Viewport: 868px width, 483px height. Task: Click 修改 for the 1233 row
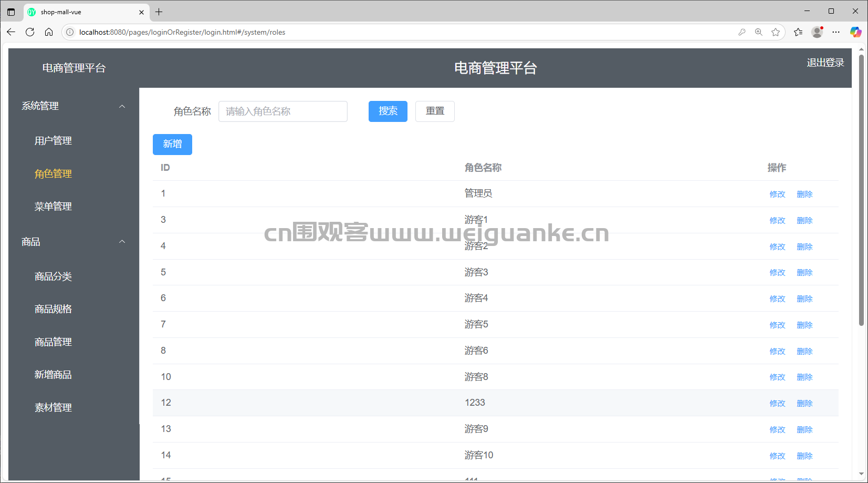(777, 404)
